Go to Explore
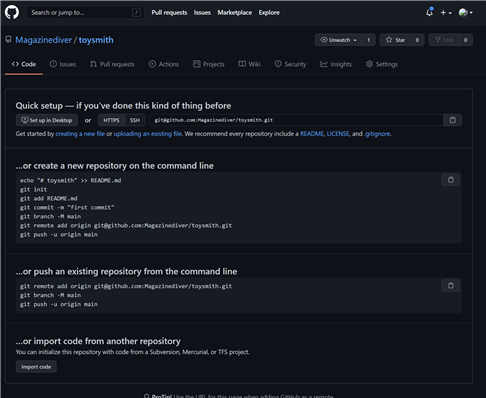This screenshot has width=486, height=398. click(x=269, y=13)
